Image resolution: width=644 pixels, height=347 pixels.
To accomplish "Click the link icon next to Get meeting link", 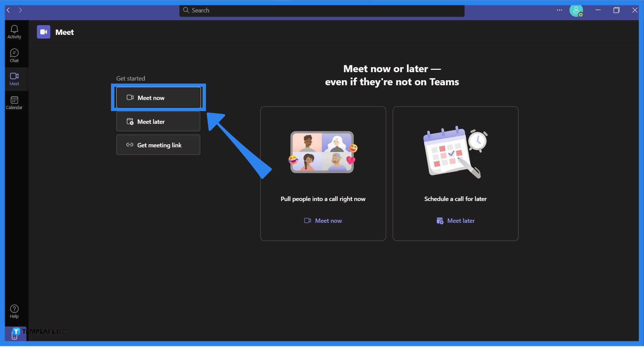I will coord(130,145).
